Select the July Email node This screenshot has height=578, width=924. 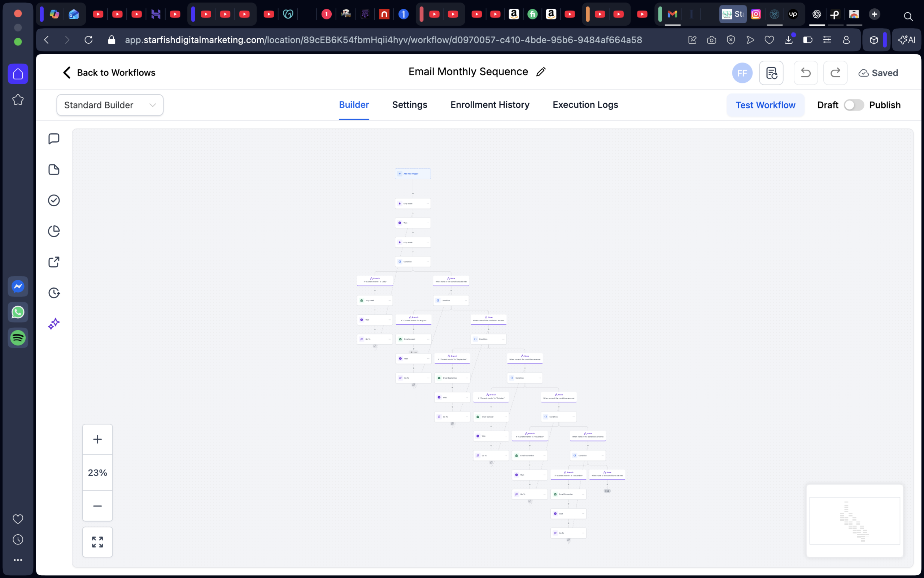point(375,301)
